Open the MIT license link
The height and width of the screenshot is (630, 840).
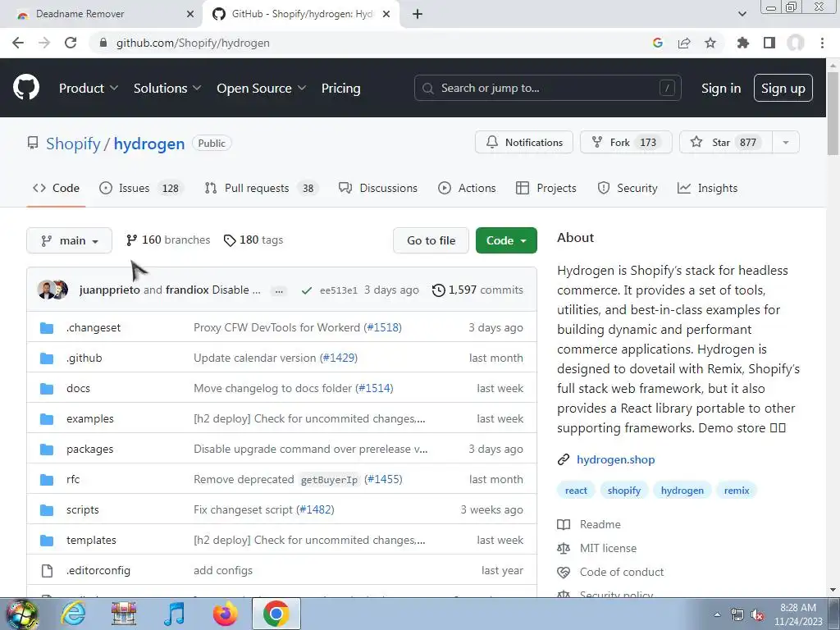tap(608, 548)
